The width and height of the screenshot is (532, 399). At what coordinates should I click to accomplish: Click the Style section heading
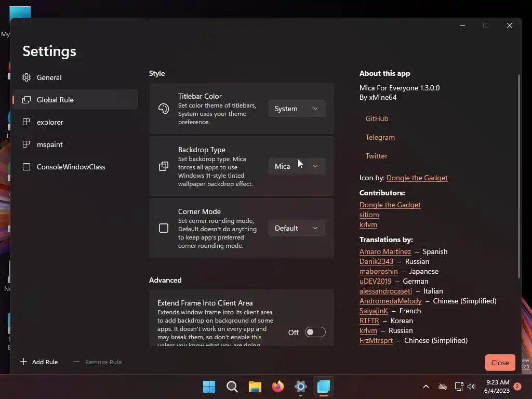[157, 73]
